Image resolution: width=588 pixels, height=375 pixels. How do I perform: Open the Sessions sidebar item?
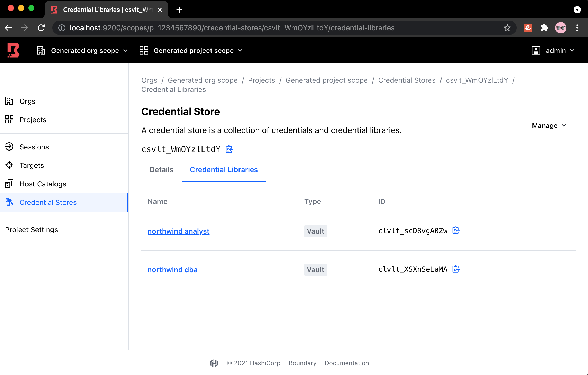34,147
